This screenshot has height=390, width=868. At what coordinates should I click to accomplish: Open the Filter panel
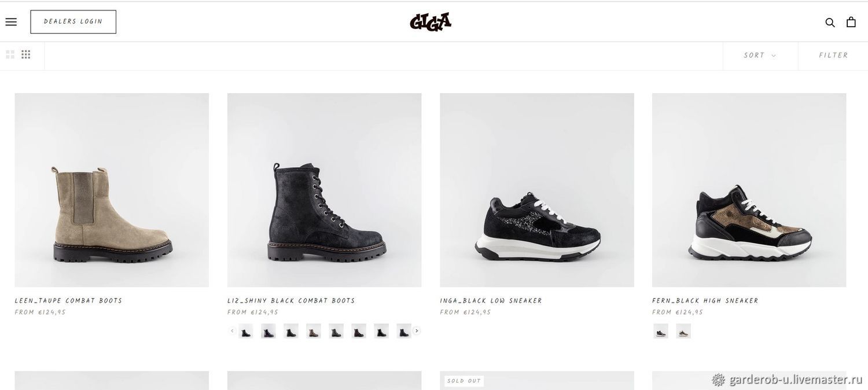833,56
